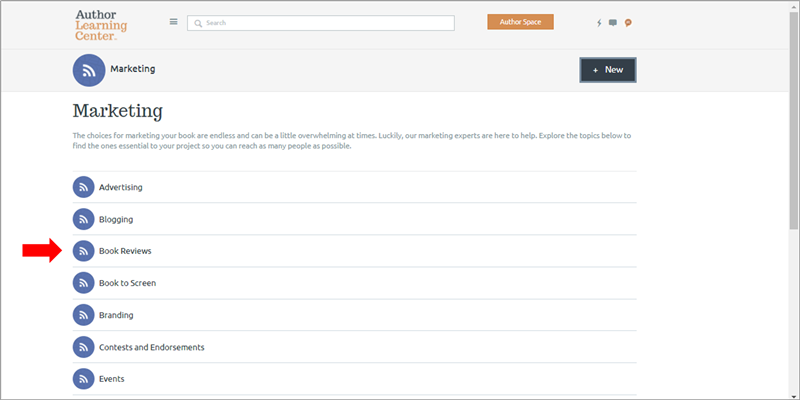Click the feed icon beside Book to Screen
This screenshot has height=400, width=800.
click(84, 283)
